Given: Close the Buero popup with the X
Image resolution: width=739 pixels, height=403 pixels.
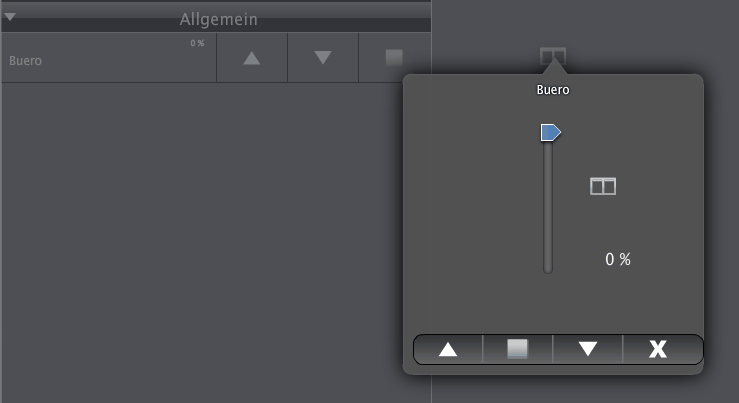Looking at the screenshot, I should [x=657, y=349].
